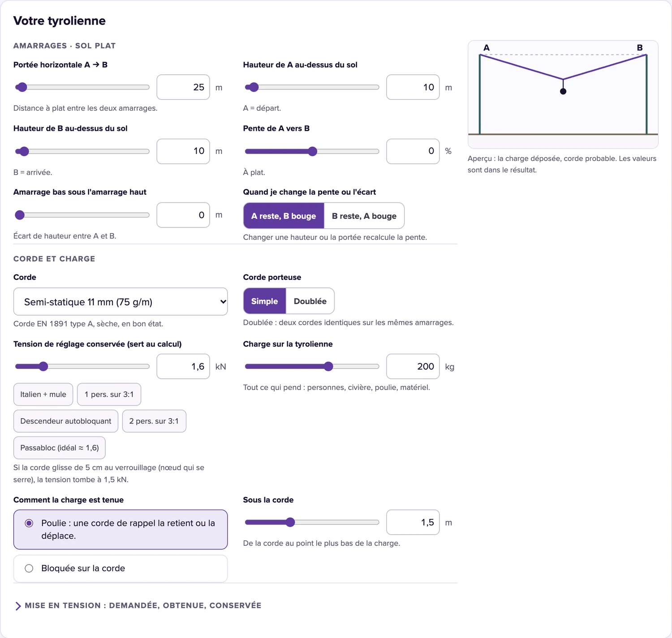Focus the Hauteur de A value field
The height and width of the screenshot is (638, 672).
tap(413, 87)
